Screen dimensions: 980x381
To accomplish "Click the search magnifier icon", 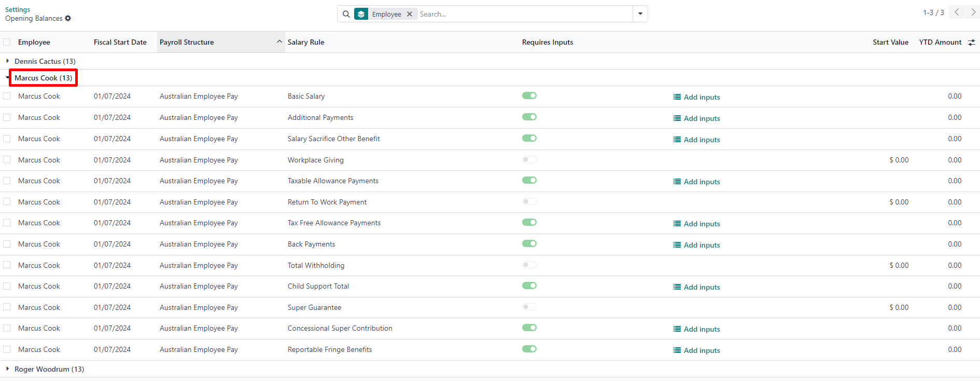I will coord(346,14).
